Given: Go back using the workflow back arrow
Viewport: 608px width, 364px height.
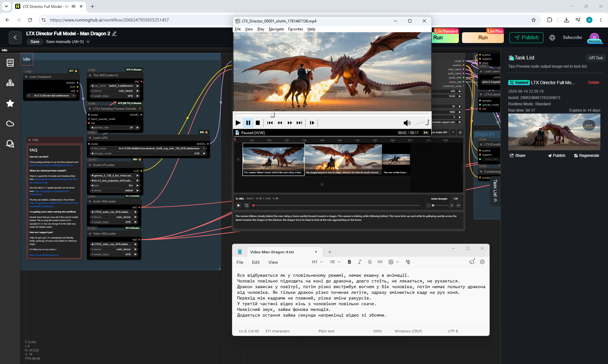Looking at the screenshot, I should [x=15, y=38].
